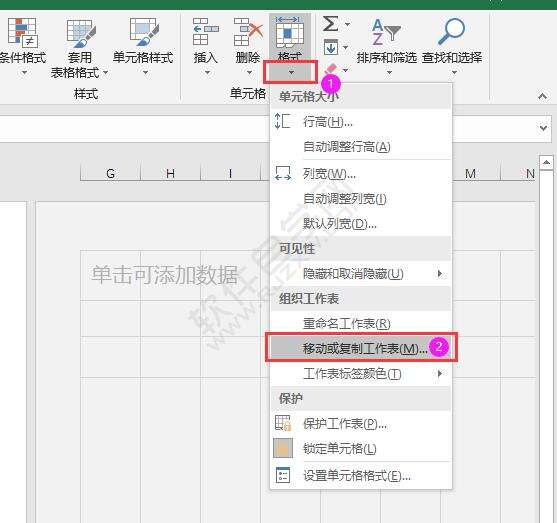Click inside the formula bar field
Screen dimensions: 557x523
[135, 129]
